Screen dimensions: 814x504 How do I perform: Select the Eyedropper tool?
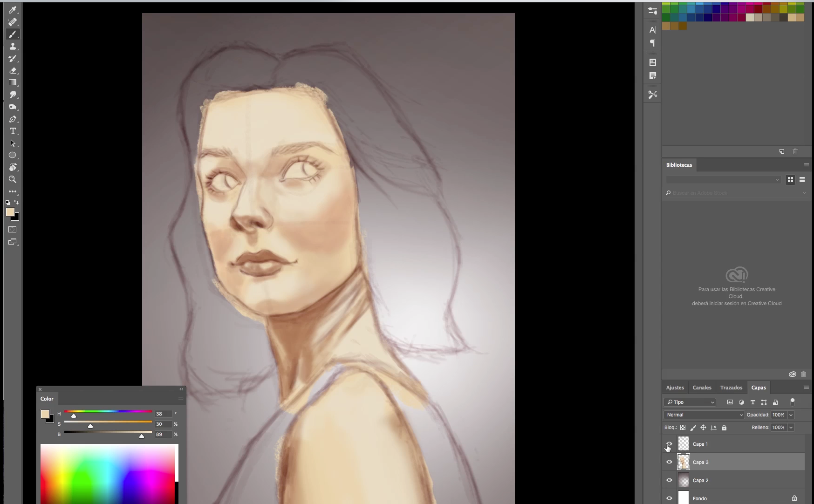(13, 10)
